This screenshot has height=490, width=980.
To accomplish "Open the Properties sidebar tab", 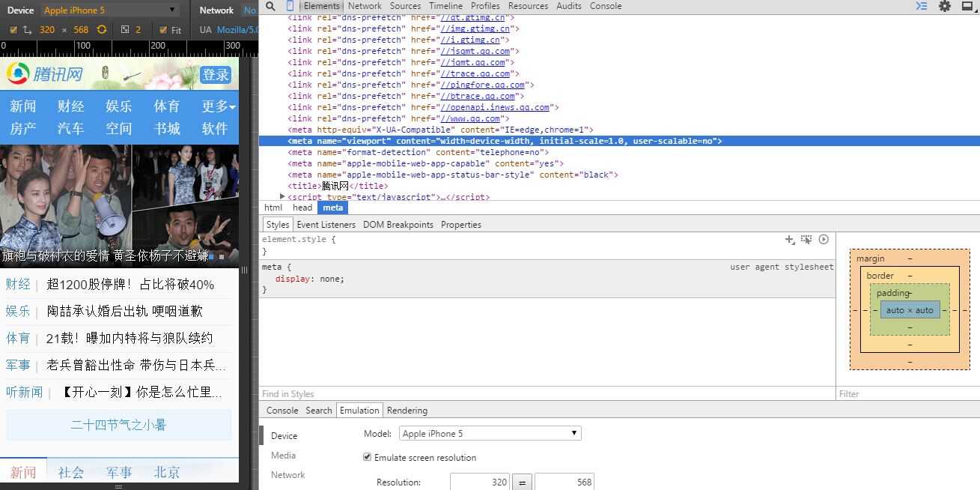I will [x=461, y=225].
